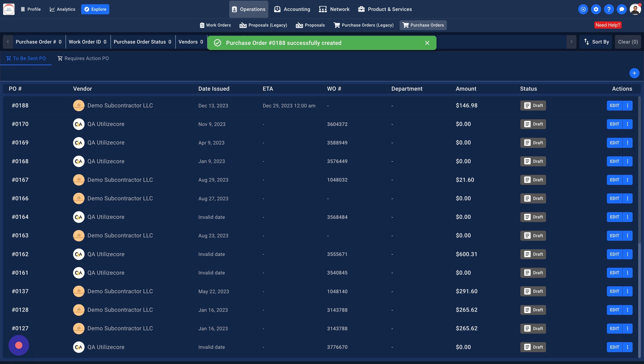Switch to Requires Action PO tab

[x=83, y=58]
